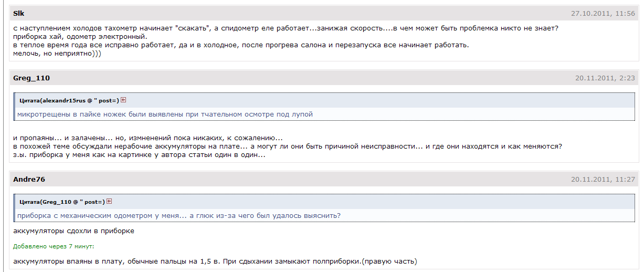Click the timestamp 20.11.2011, 11:27

tap(603, 179)
